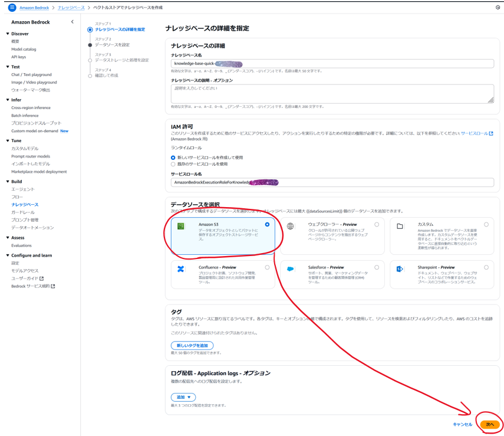The height and width of the screenshot is (436, 504).
Task: Click 新しいタグを追加 button
Action: (192, 346)
